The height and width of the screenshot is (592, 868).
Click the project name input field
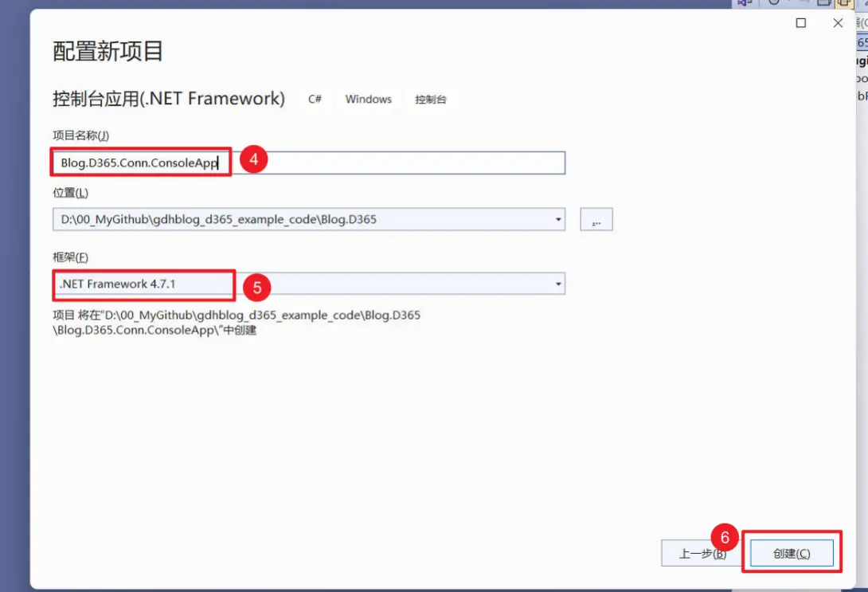[398, 163]
